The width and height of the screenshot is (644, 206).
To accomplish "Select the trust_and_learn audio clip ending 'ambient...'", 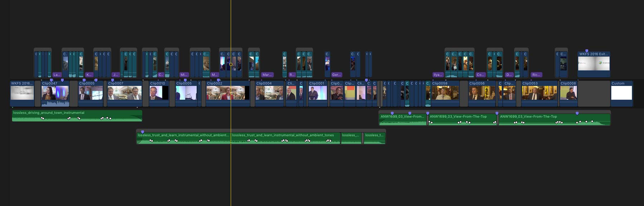I will tap(184, 138).
